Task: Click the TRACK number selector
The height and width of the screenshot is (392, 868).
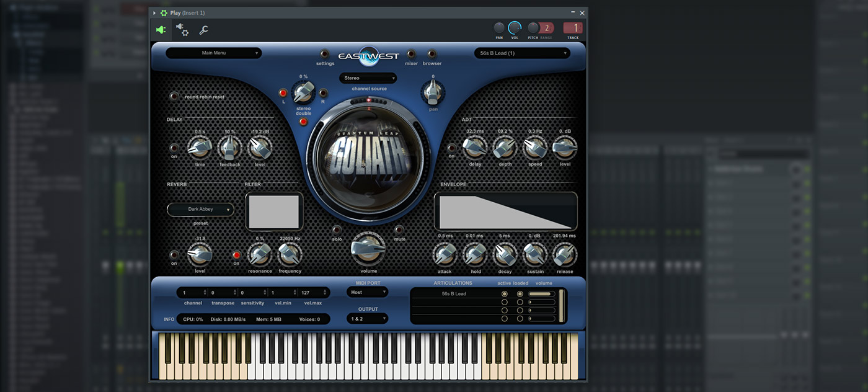Action: coord(573,28)
